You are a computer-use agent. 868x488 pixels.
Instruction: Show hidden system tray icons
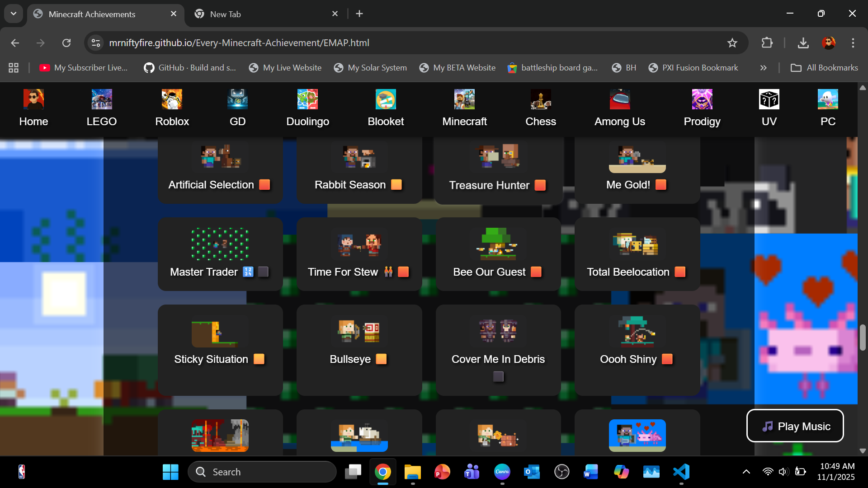(x=746, y=472)
